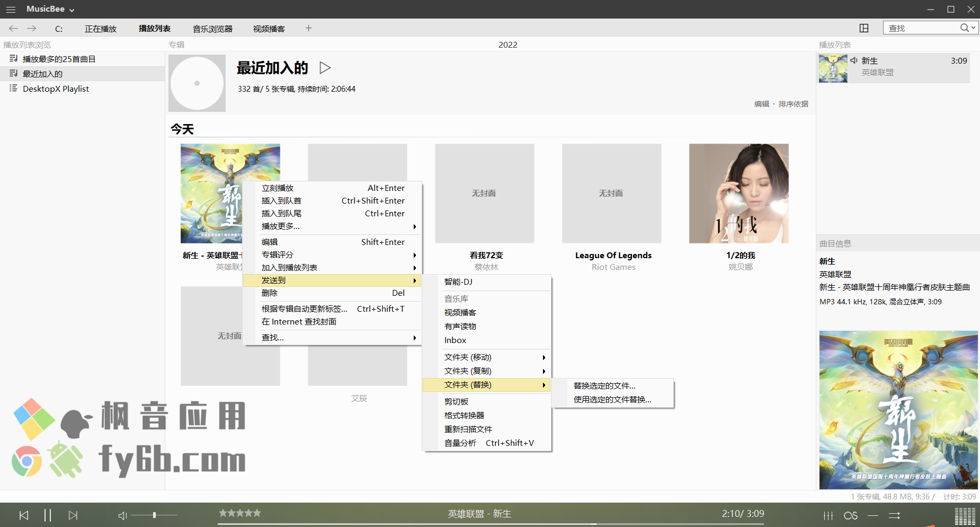The width and height of the screenshot is (980, 527).
Task: Click the speaker icon beside 新生 track
Action: click(854, 60)
